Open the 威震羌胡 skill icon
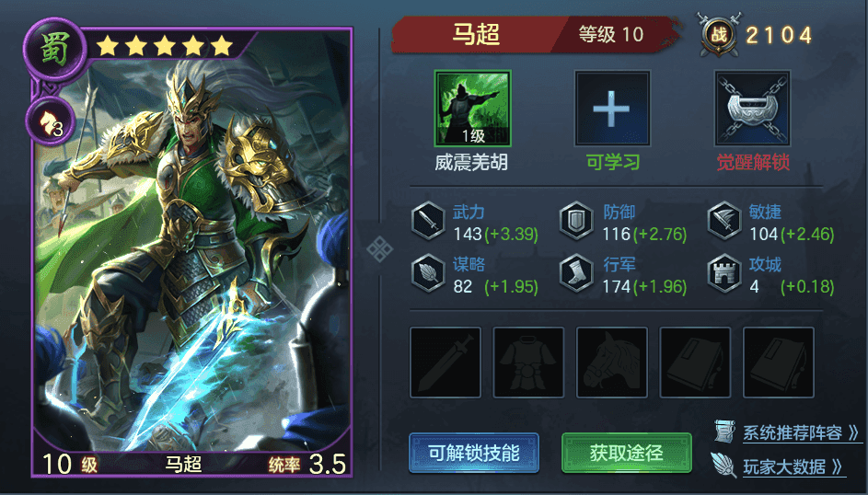The image size is (868, 495). (x=472, y=109)
